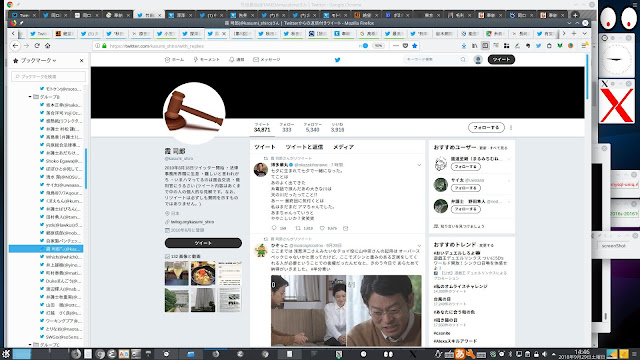Click the volume speaker icon in system tray

click(544, 354)
